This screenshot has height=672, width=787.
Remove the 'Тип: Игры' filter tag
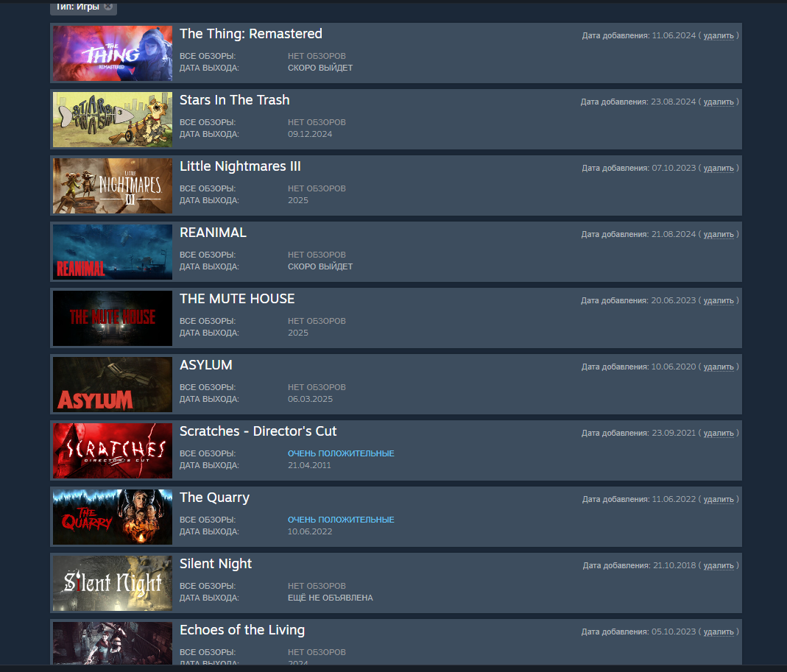point(108,7)
